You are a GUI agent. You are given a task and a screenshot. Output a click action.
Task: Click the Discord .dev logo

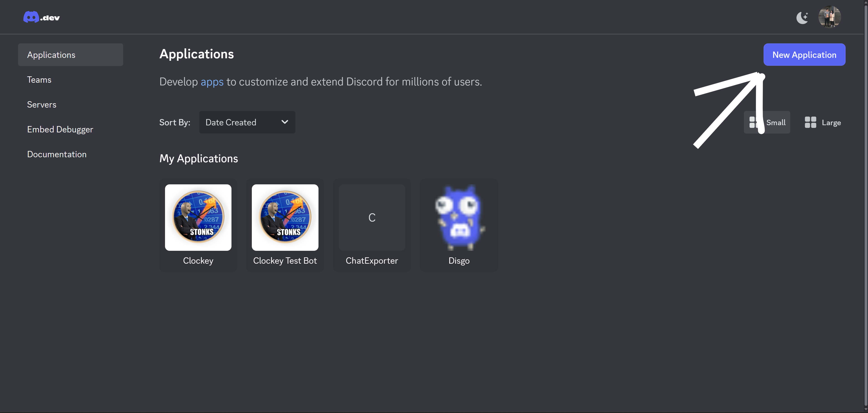point(41,17)
